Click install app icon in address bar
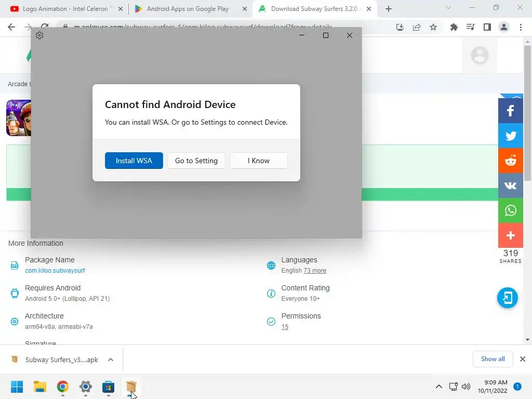The height and width of the screenshot is (399, 532). pos(400,27)
